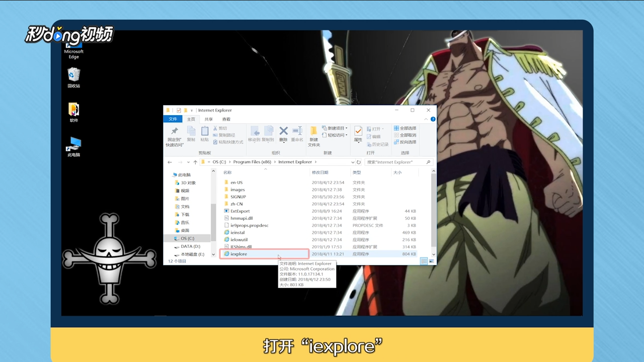Screen dimensions: 644x362
Task: Open the File (文件) tab
Action: coord(173,119)
